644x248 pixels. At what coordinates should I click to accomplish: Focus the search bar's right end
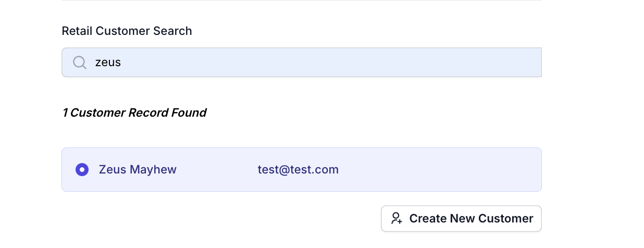tap(521, 63)
